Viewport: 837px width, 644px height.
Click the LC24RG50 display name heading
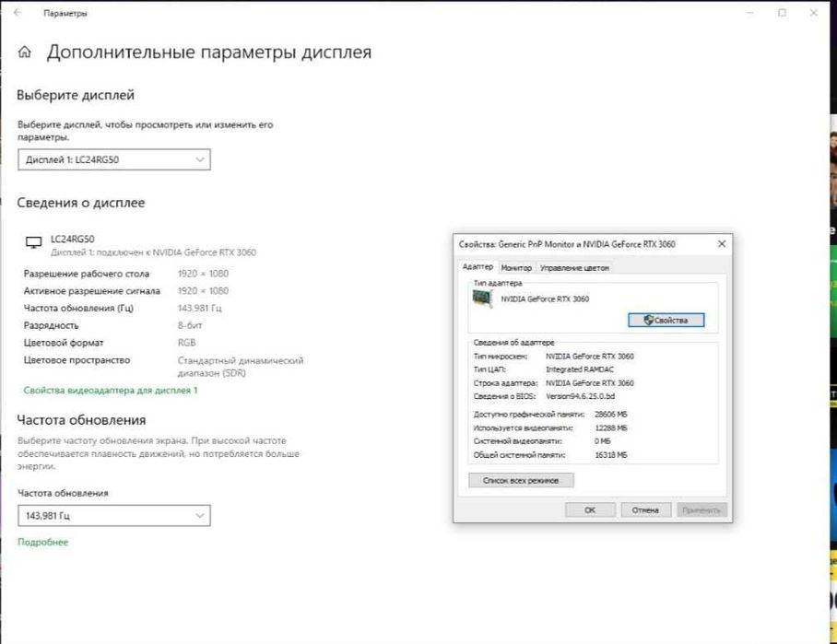[73, 239]
